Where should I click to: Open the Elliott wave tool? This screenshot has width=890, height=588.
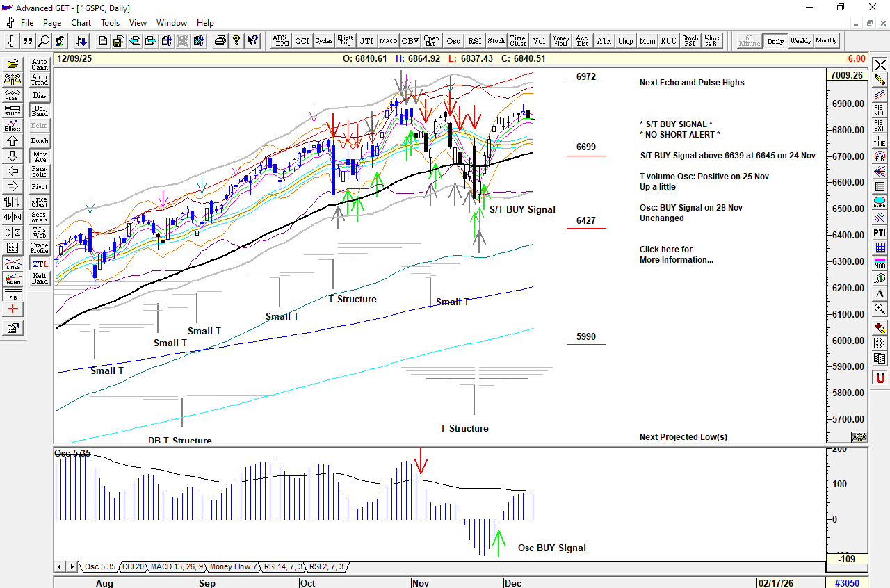[x=13, y=125]
